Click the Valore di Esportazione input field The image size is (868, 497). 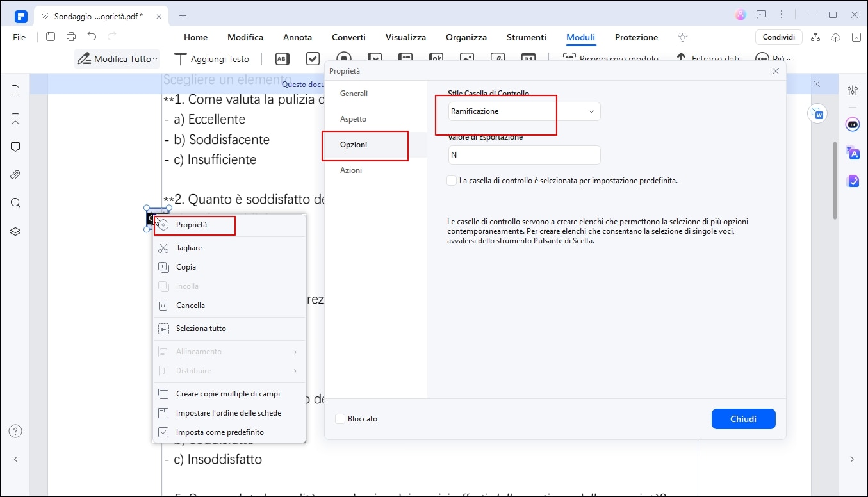point(525,155)
